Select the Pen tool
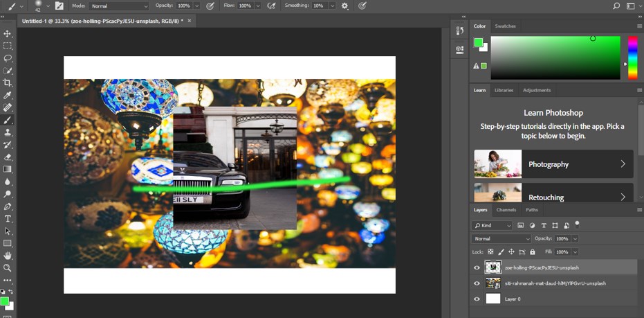The height and width of the screenshot is (318, 644). click(7, 206)
